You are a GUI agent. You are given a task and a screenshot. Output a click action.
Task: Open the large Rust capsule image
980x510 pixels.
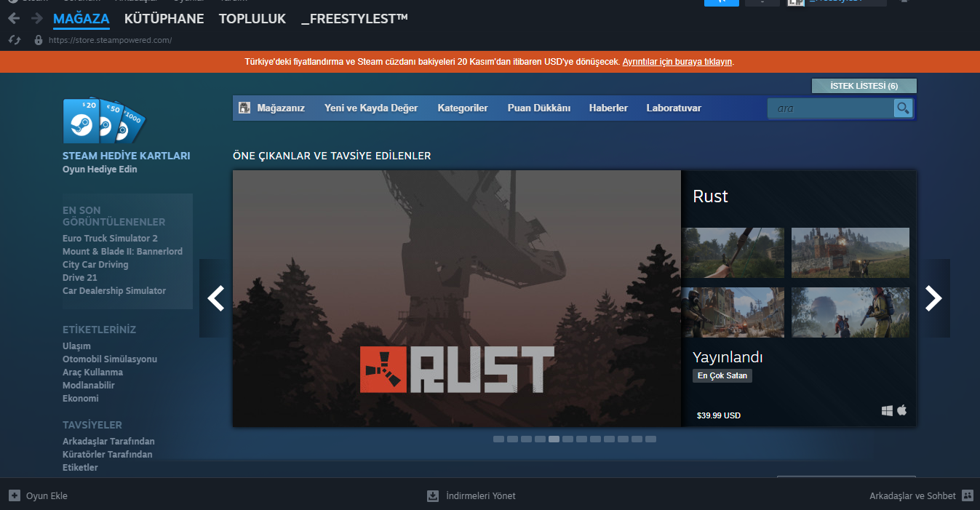click(457, 298)
